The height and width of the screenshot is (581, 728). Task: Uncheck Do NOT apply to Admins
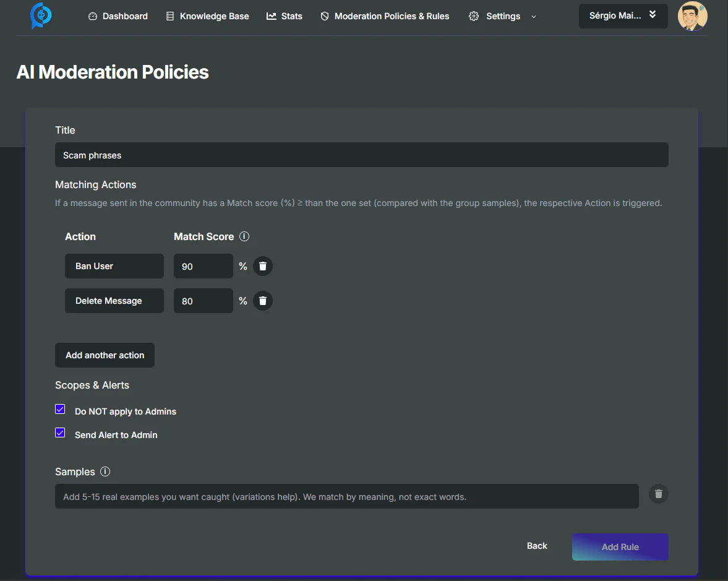60,409
